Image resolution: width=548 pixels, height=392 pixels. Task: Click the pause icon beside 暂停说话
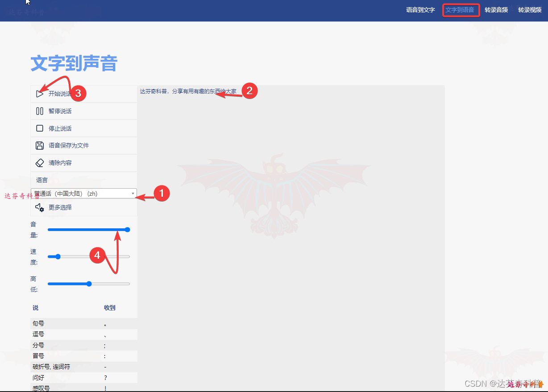coord(40,111)
